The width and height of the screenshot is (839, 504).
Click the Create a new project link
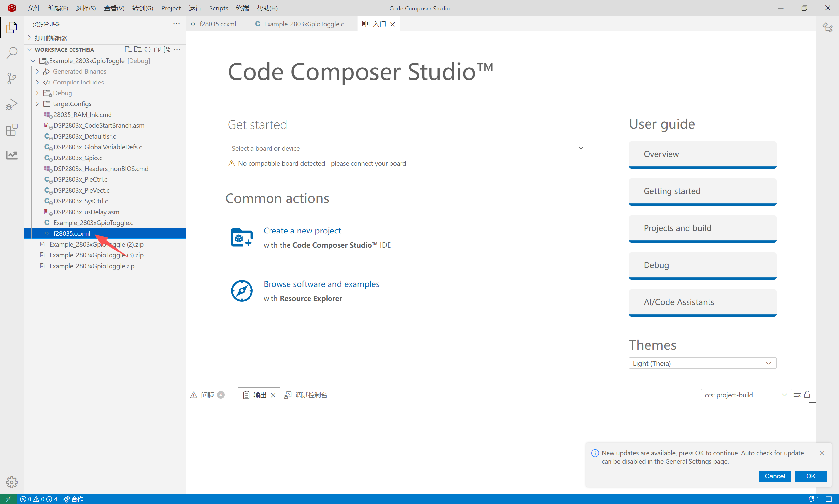[x=302, y=231]
